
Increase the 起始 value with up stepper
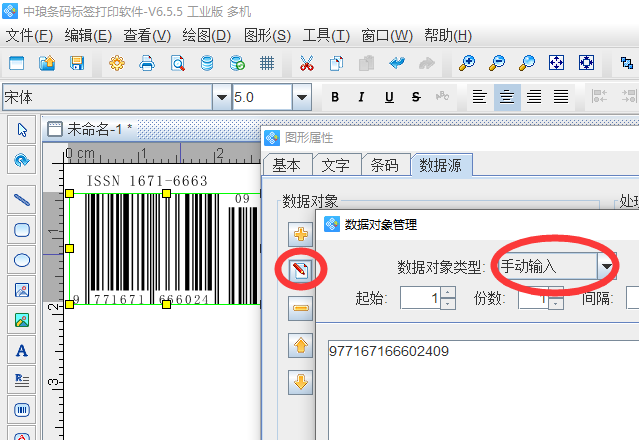point(448,292)
